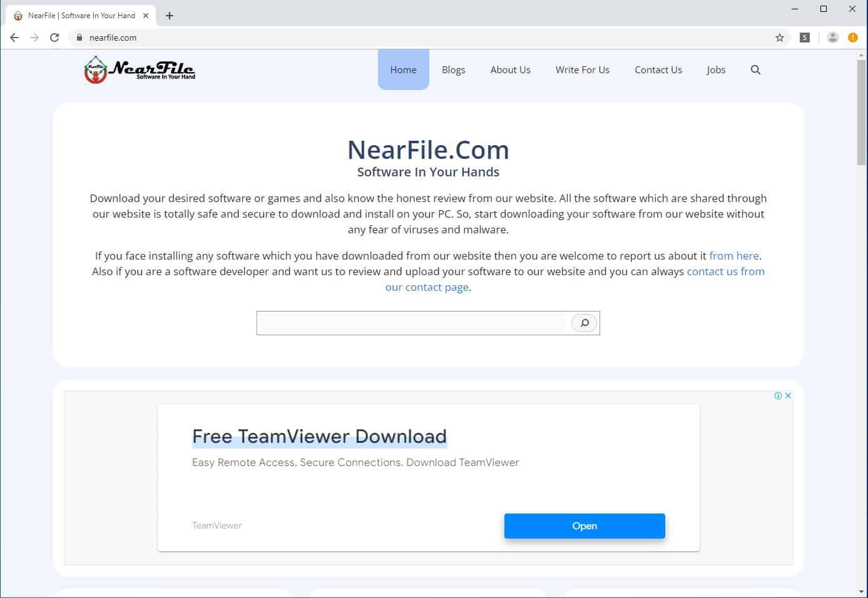The width and height of the screenshot is (868, 598).
Task: Click the NearFile.Com heading
Action: [428, 149]
